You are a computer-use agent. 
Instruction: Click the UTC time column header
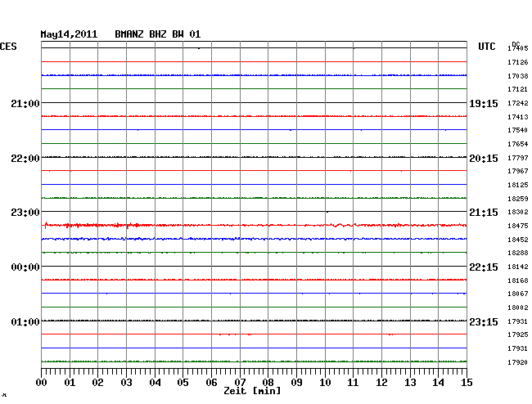pyautogui.click(x=487, y=47)
